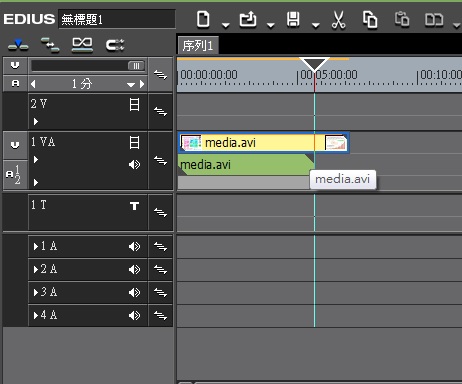Expand the 4 A audio track

coord(36,315)
